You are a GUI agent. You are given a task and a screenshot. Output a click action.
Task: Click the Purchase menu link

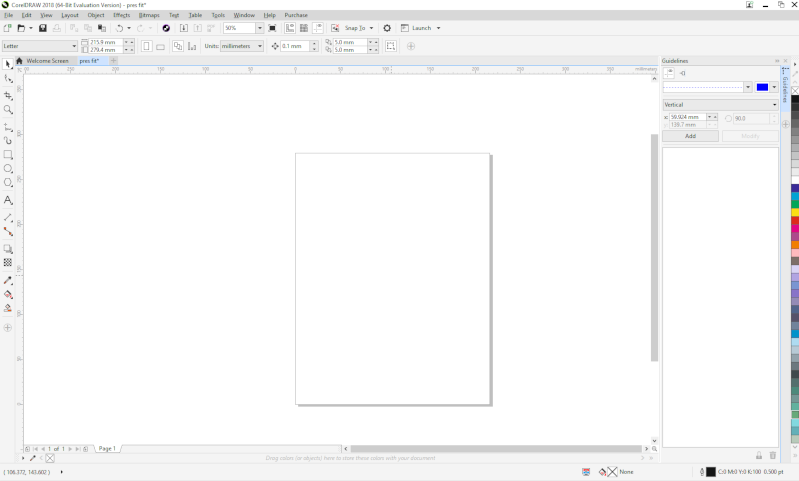[296, 15]
